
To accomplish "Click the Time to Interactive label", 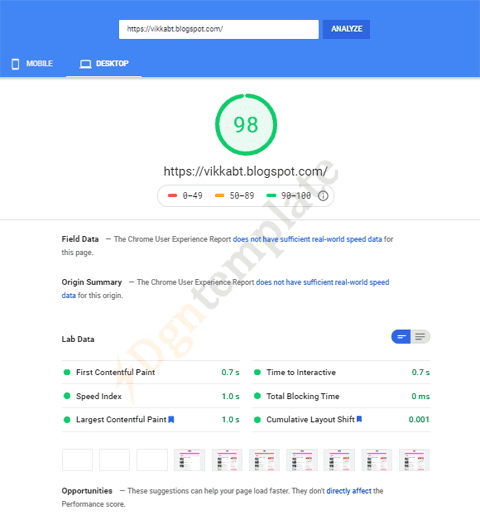I will tap(301, 372).
